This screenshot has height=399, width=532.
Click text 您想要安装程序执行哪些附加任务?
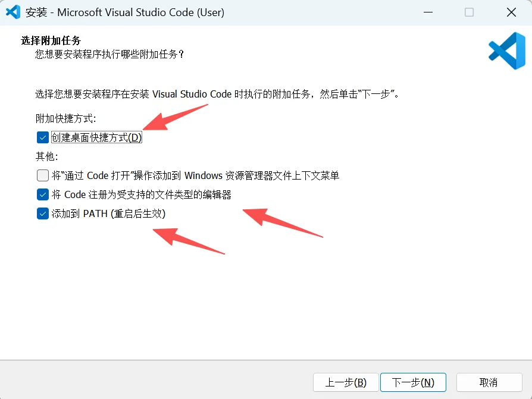pos(109,54)
